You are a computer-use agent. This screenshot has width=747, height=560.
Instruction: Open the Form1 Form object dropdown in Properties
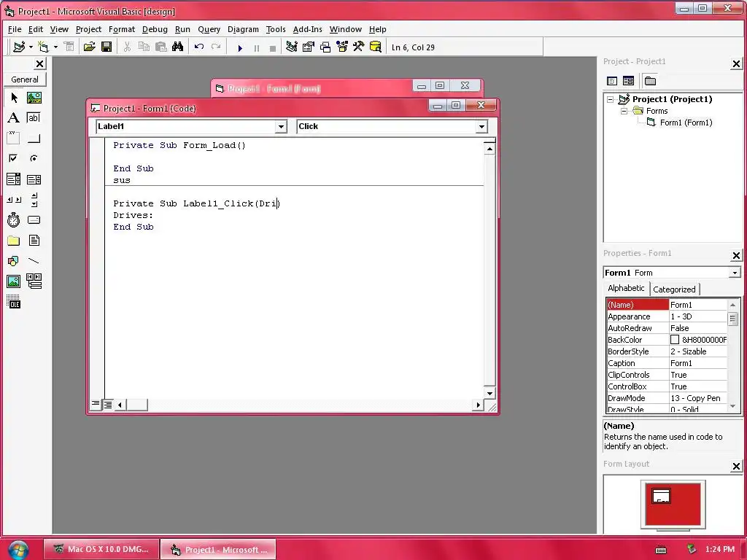click(x=735, y=273)
